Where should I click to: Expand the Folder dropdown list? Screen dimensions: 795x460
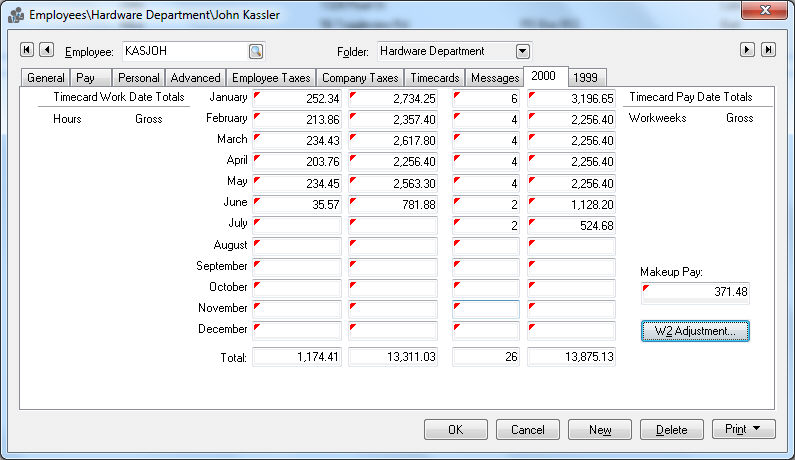click(x=523, y=51)
